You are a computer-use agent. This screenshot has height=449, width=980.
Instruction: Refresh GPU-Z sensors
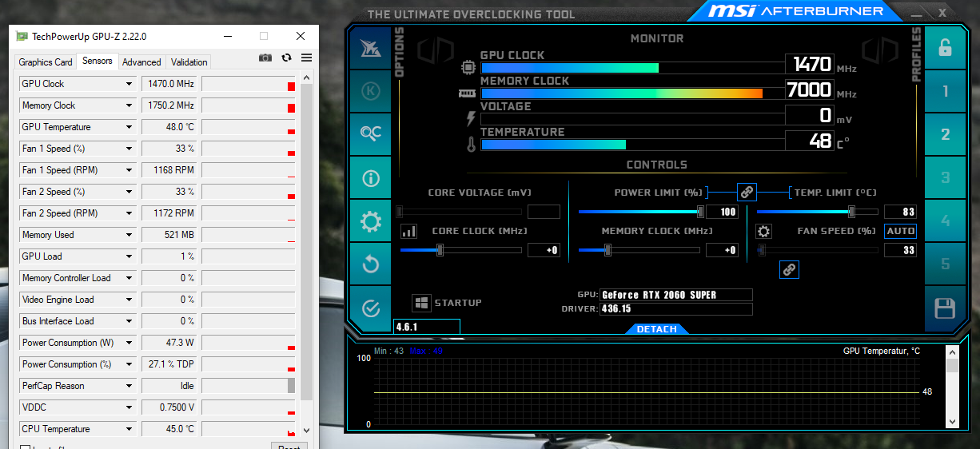286,58
